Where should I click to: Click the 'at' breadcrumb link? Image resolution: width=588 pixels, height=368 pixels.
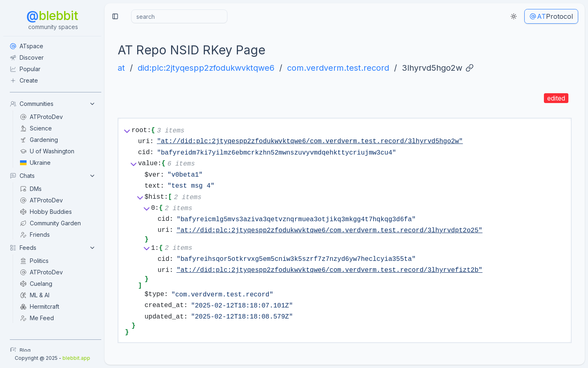click(121, 68)
